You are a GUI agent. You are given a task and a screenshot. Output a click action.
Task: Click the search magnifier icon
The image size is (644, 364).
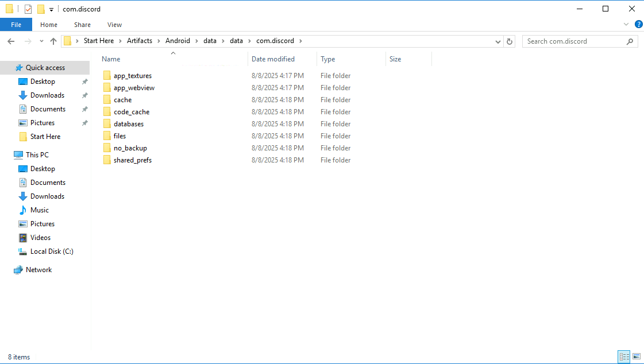630,41
